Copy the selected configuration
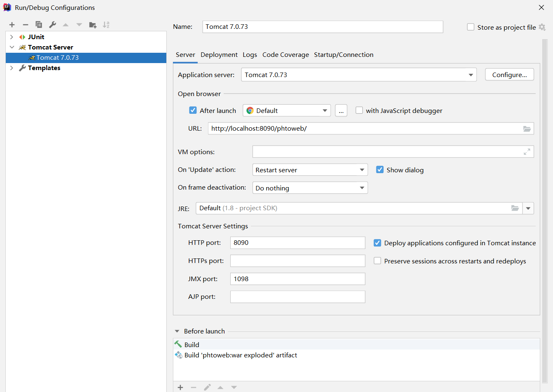Screen dimensions: 553x392 39,25
